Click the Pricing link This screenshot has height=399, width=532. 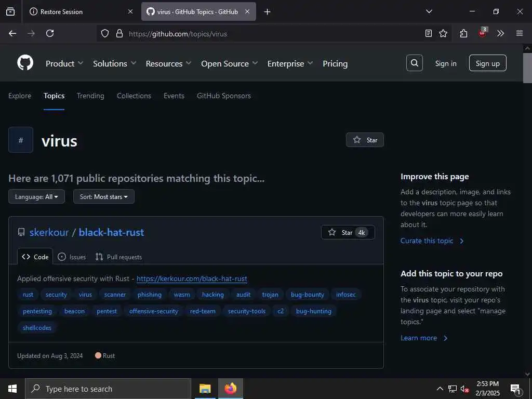click(335, 63)
